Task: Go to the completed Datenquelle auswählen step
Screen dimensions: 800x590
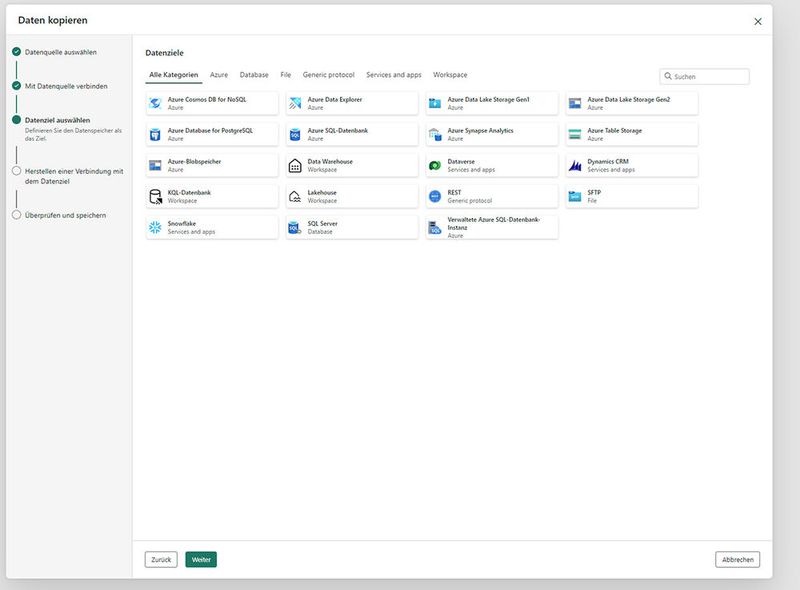Action: point(61,52)
